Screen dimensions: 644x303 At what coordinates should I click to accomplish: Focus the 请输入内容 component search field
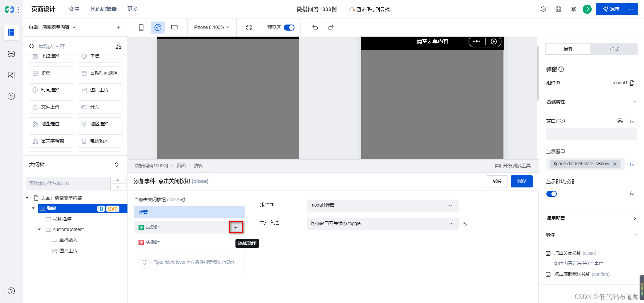coord(74,46)
